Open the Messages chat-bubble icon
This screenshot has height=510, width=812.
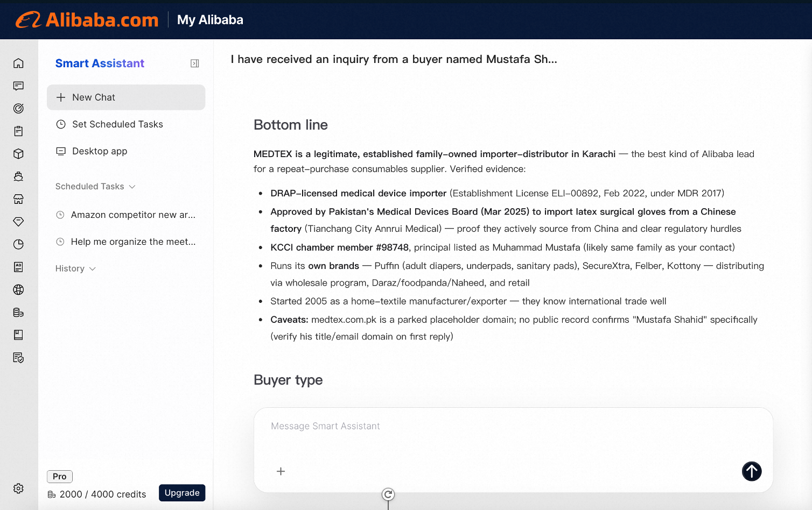[18, 86]
